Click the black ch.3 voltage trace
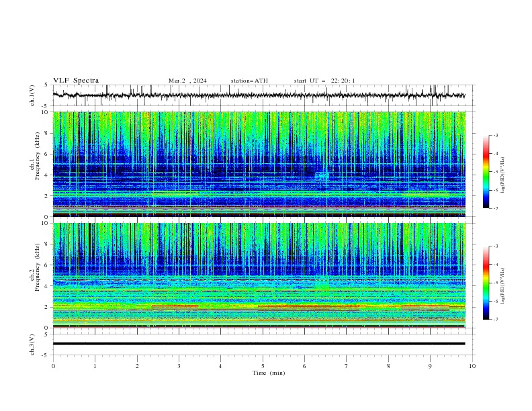The height and width of the screenshot is (411, 532). click(259, 344)
